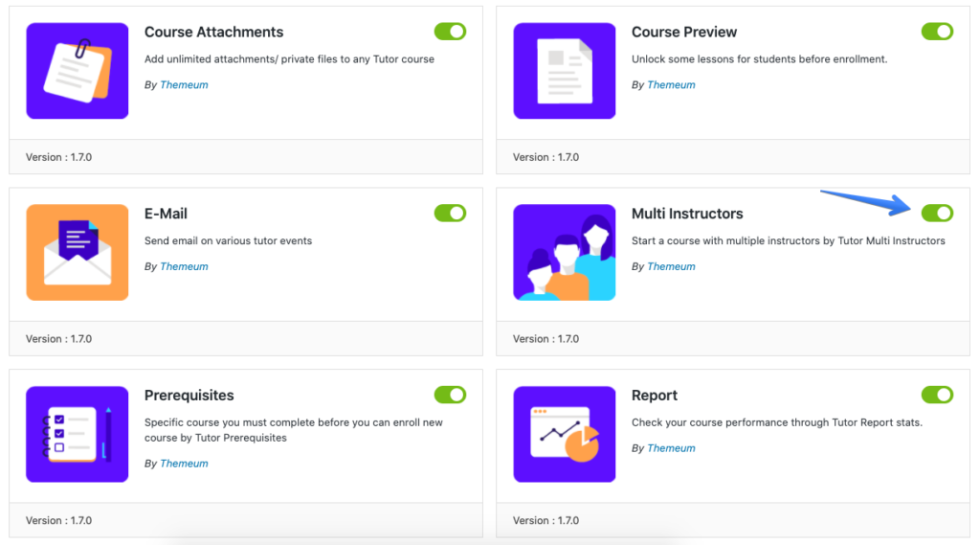980x545 pixels.
Task: Visit Themeum author link under E-Mail
Action: [184, 266]
